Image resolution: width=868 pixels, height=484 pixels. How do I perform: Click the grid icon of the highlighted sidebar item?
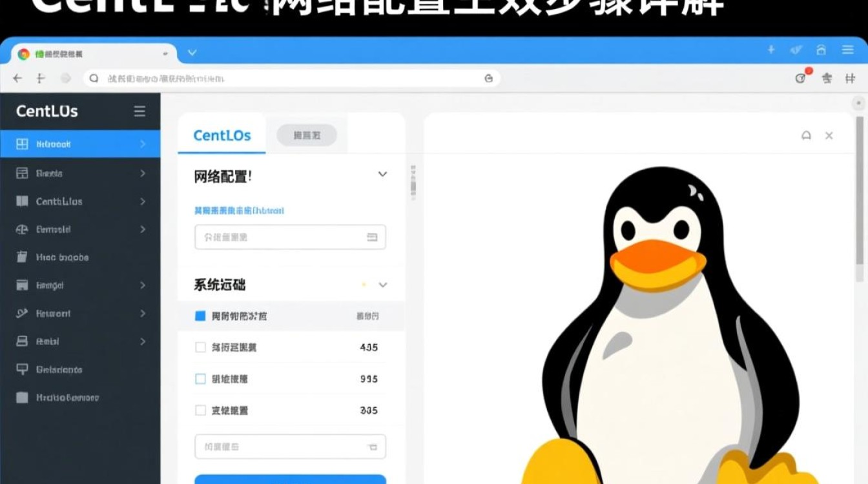(22, 144)
